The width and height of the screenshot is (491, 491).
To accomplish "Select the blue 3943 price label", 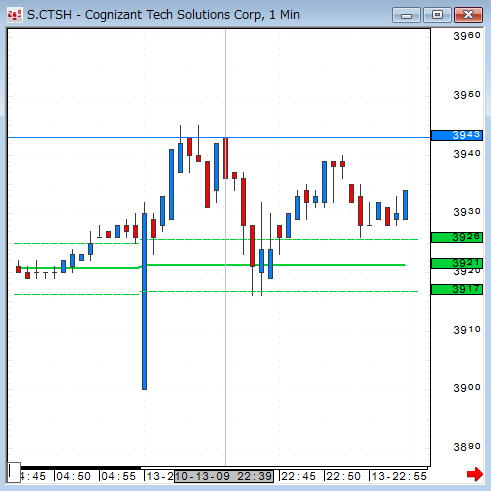I will coord(457,135).
